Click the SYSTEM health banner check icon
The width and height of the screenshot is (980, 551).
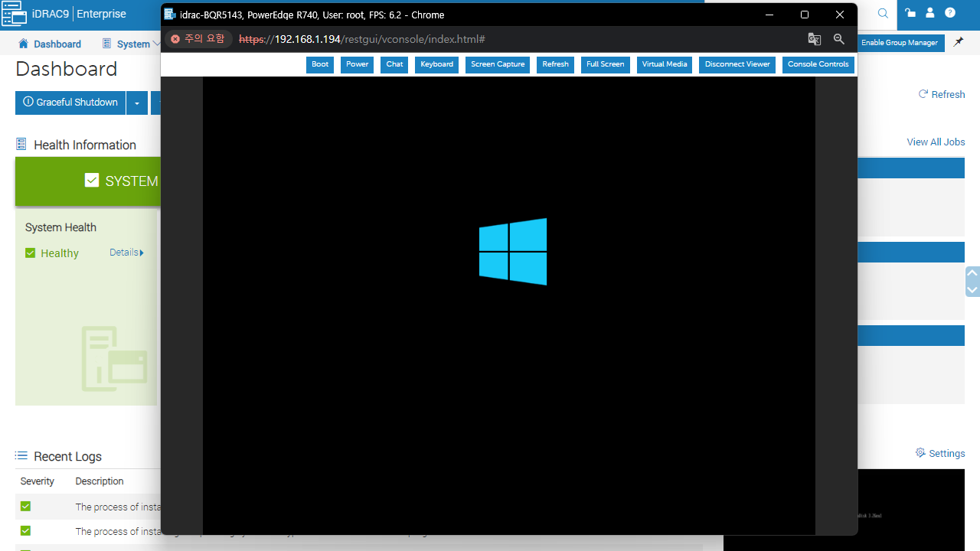click(x=92, y=181)
